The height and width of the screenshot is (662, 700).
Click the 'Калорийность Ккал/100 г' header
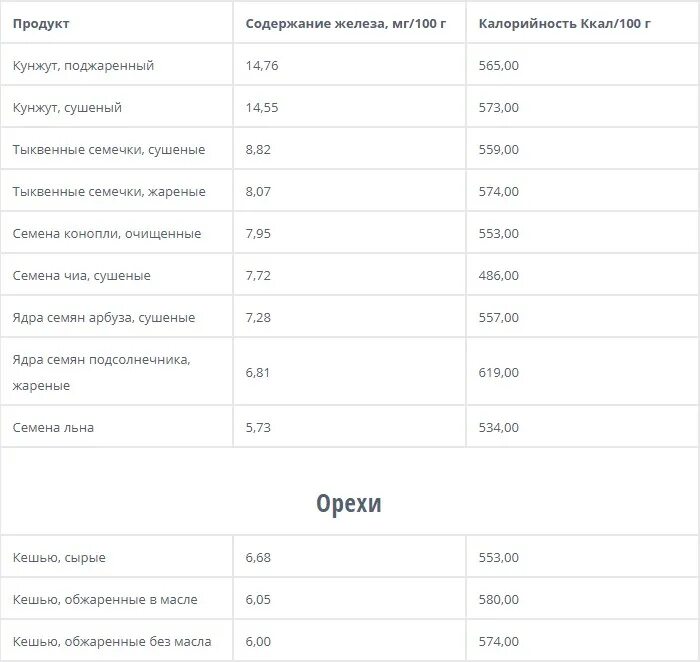[x=564, y=24]
